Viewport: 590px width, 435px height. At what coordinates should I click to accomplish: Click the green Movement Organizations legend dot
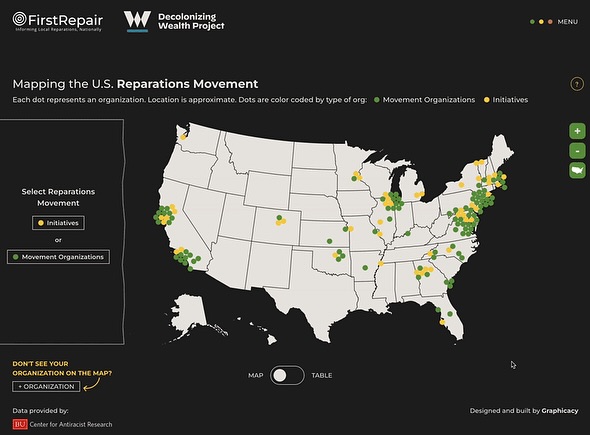pos(377,100)
